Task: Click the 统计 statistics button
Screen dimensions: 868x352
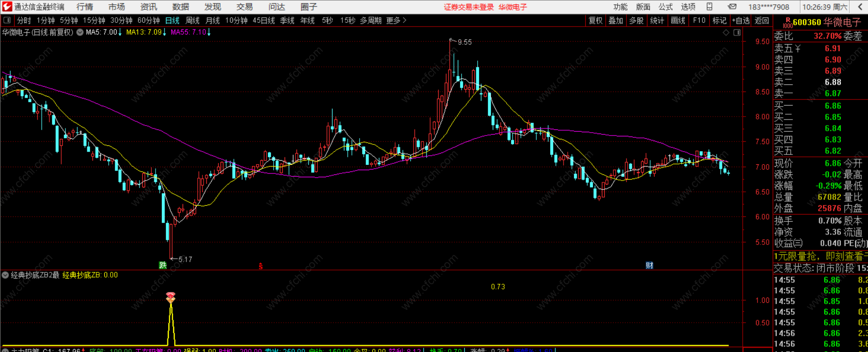Action: click(657, 20)
